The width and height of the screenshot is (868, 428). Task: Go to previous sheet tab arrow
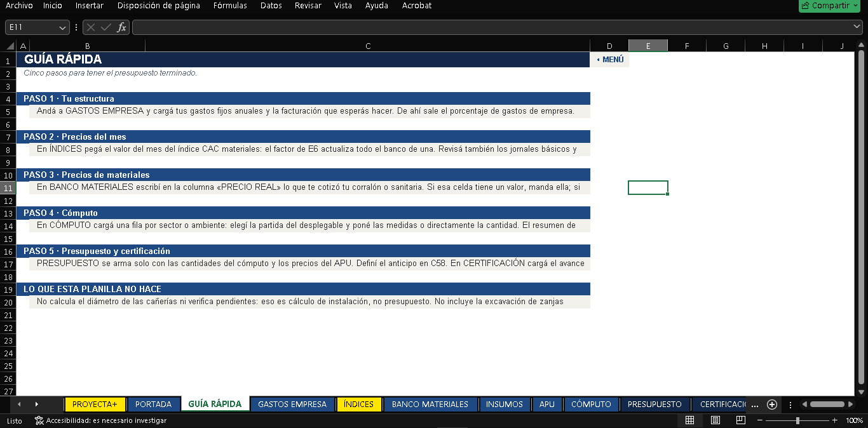(x=19, y=405)
